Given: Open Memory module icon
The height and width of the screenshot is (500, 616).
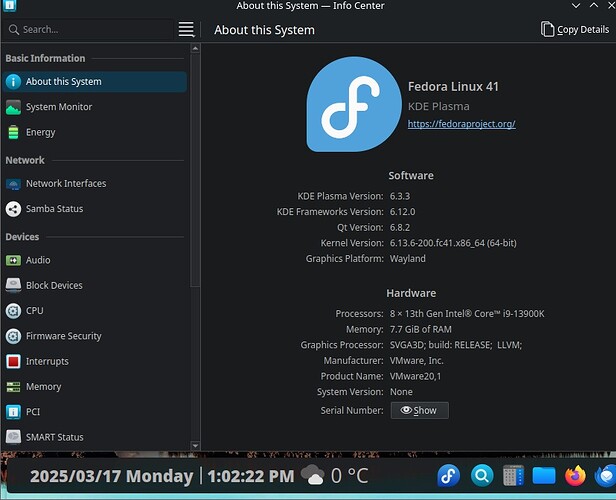Looking at the screenshot, I should (13, 387).
